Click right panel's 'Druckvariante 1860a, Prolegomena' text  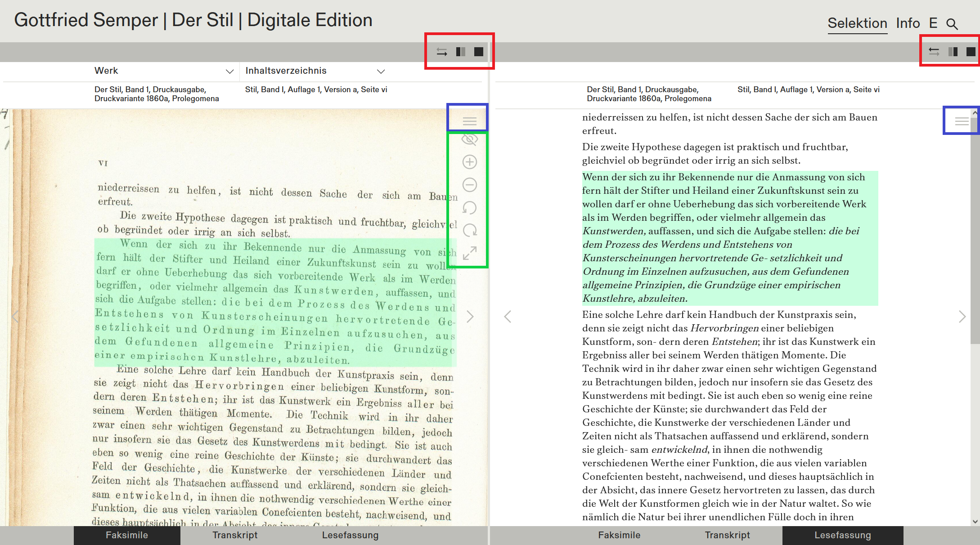649,98
